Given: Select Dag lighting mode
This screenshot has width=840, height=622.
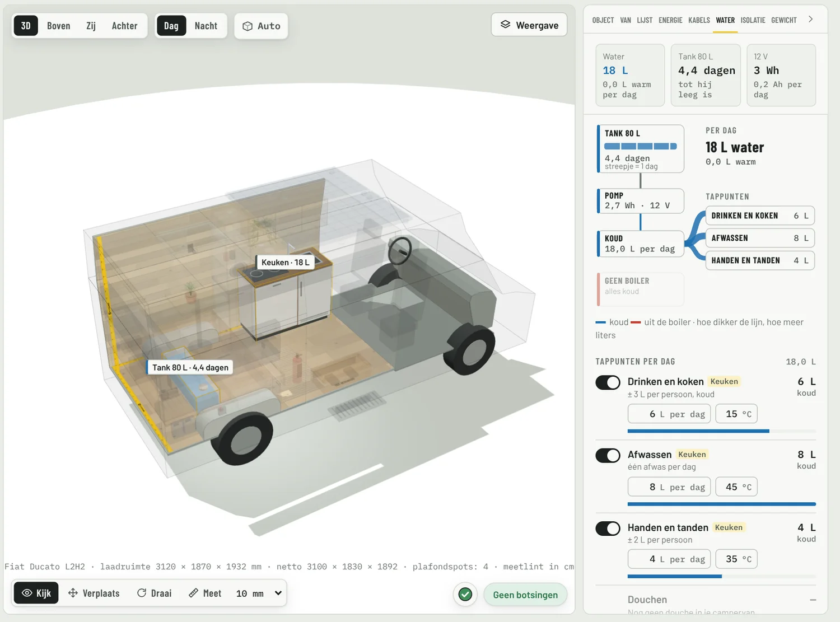Looking at the screenshot, I should pyautogui.click(x=171, y=26).
